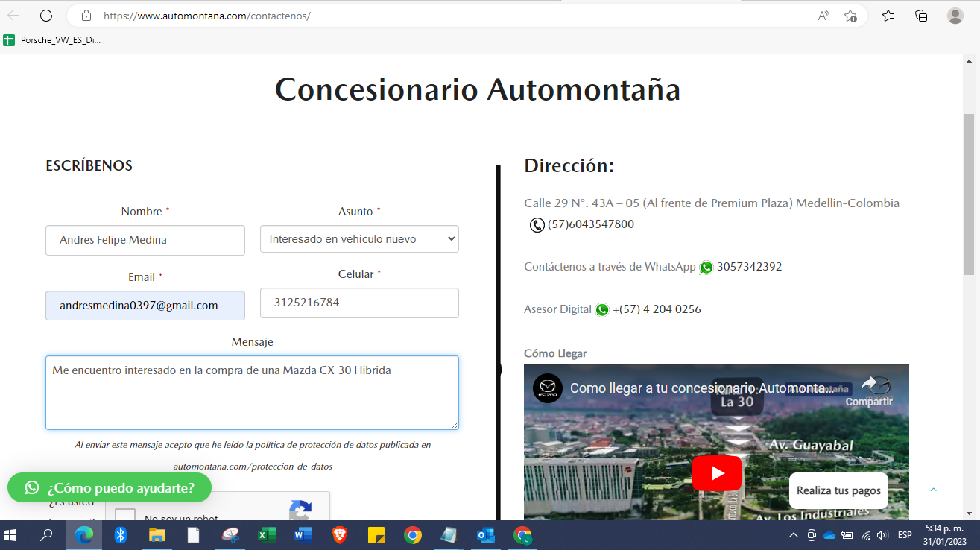
Task: Open Sticky Notes in taskbar
Action: click(376, 535)
